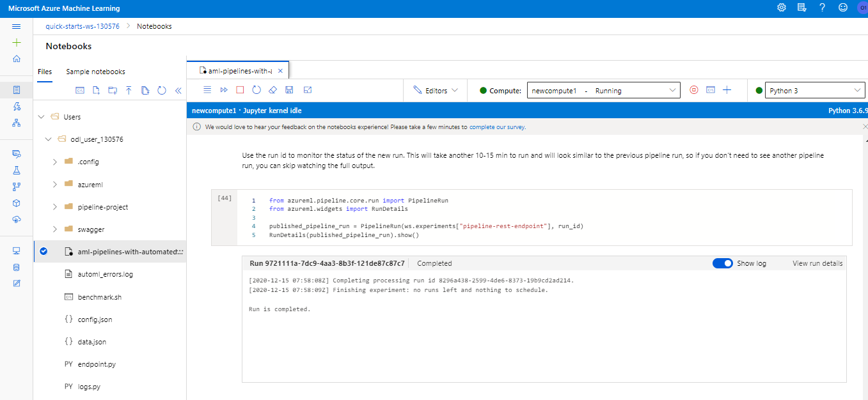868x400 pixels.
Task: Open Automated ML lightning icon
Action: click(x=17, y=106)
